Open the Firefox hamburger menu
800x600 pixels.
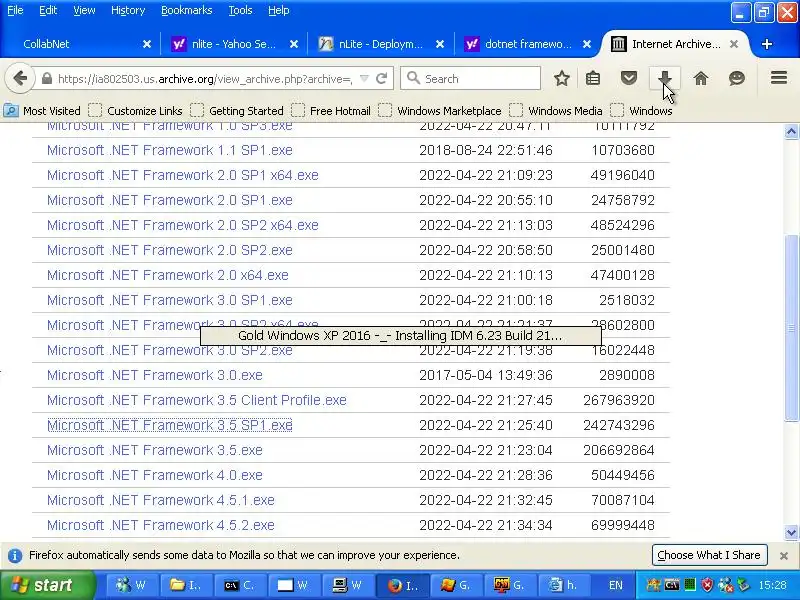[779, 78]
